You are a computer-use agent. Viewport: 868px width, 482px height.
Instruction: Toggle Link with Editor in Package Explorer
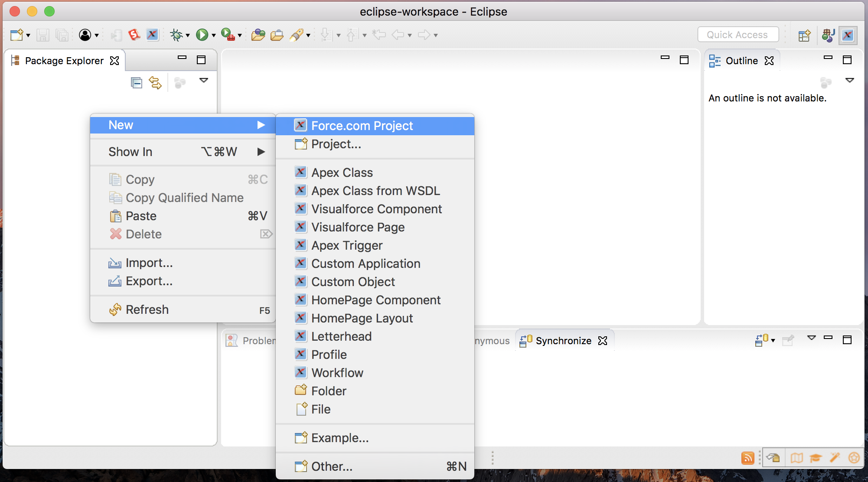[x=155, y=82]
